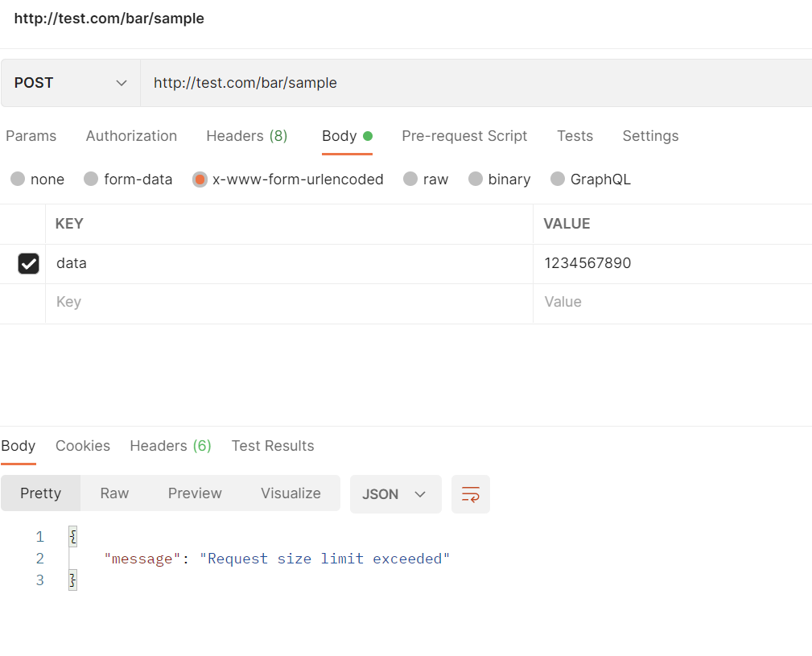
Task: Go to Pre-request Script tab
Action: tap(464, 136)
